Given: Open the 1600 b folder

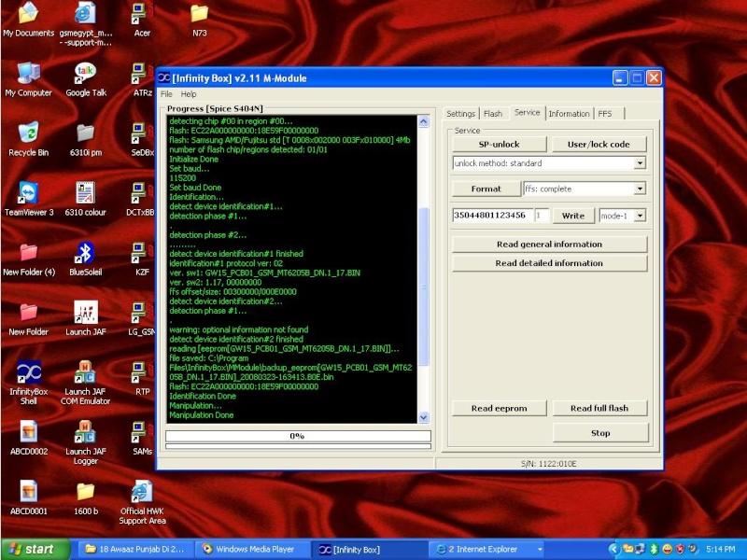Looking at the screenshot, I should point(86,498).
